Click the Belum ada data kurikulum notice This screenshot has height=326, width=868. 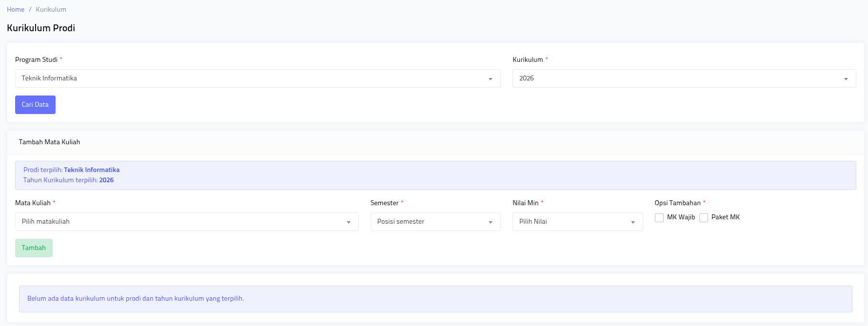tap(136, 299)
